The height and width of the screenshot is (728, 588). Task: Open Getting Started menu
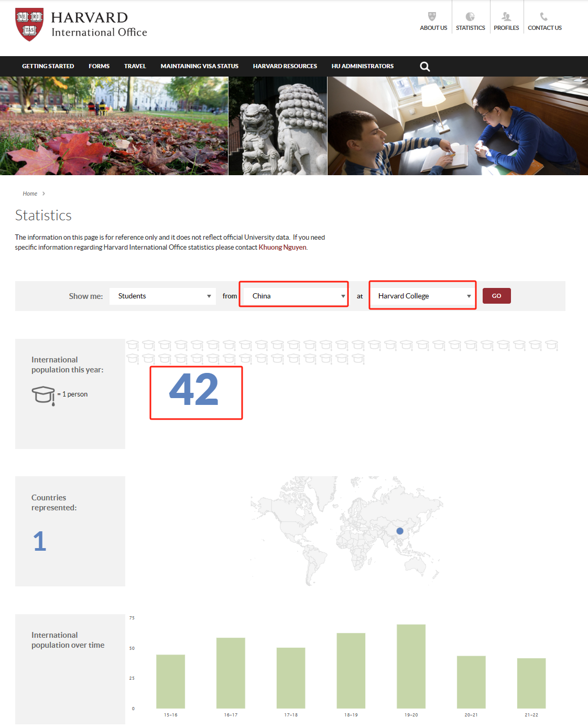click(48, 66)
